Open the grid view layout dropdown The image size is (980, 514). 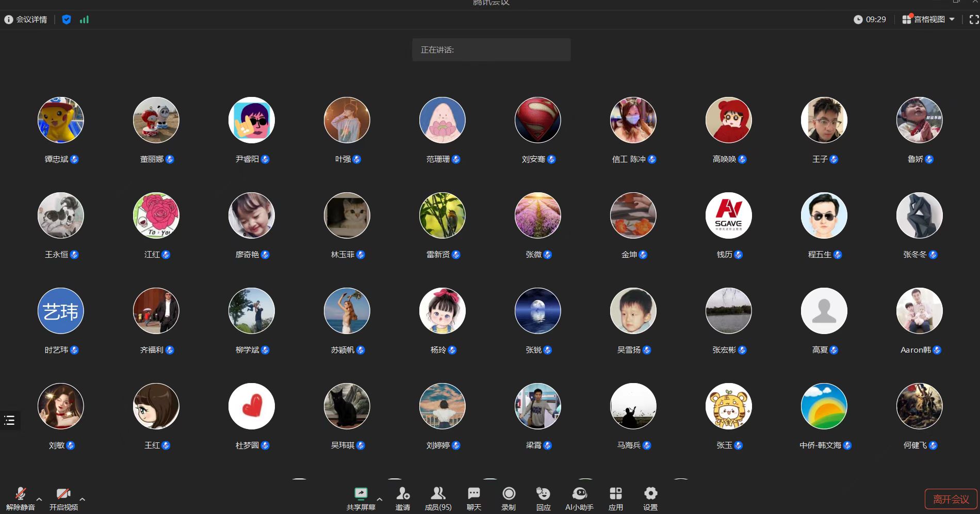coord(928,20)
